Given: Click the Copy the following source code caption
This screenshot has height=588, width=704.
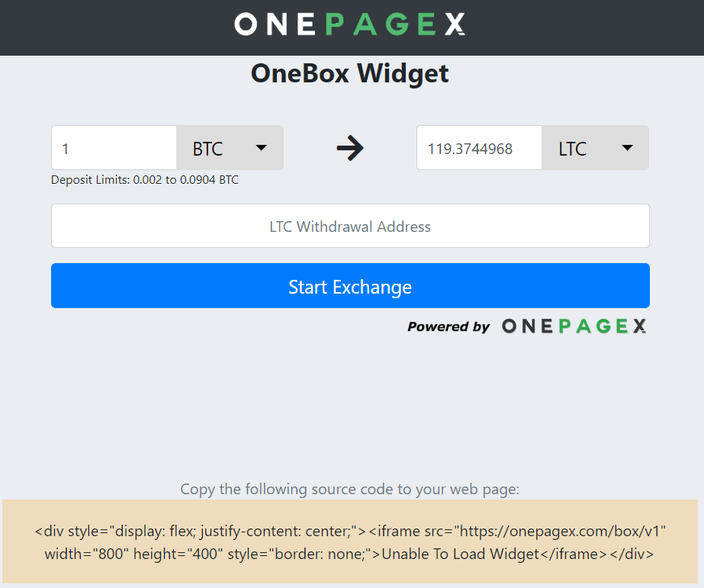Looking at the screenshot, I should click(x=350, y=489).
